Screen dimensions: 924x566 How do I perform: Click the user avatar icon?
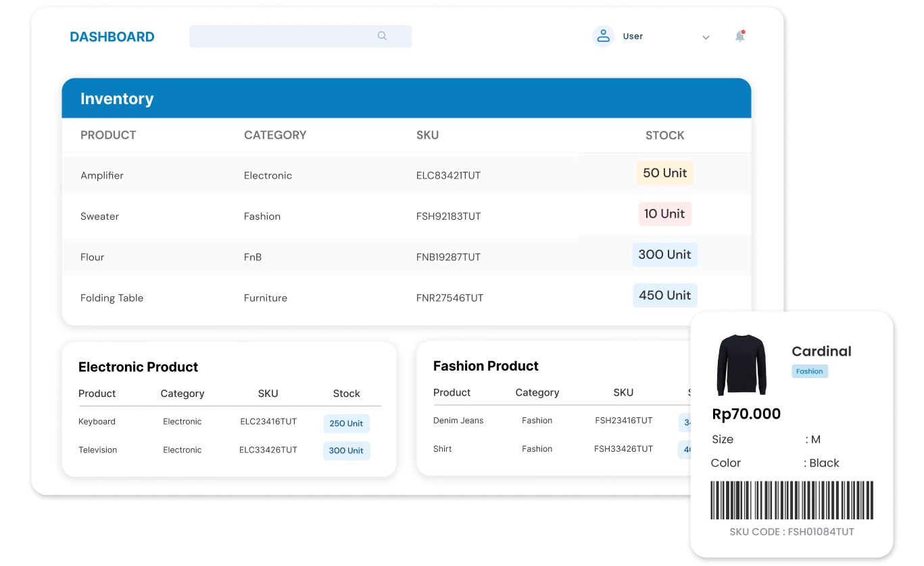602,37
